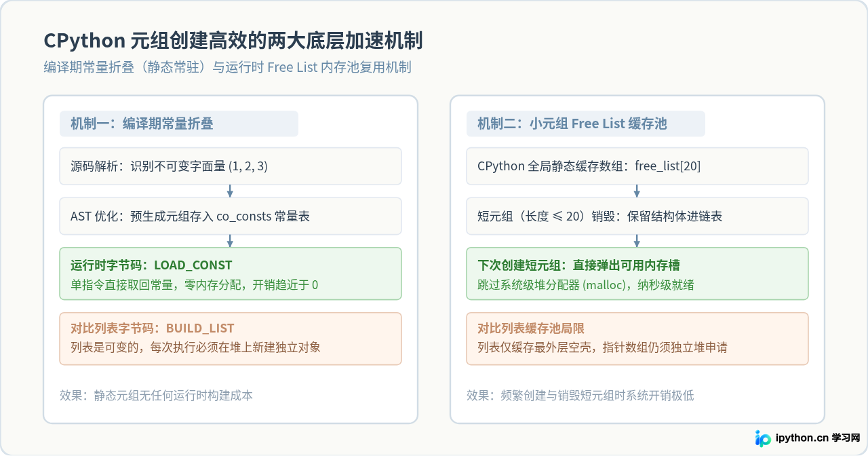The height and width of the screenshot is (456, 868).
Task: Click the ipython.cn logo icon
Action: [x=763, y=438]
